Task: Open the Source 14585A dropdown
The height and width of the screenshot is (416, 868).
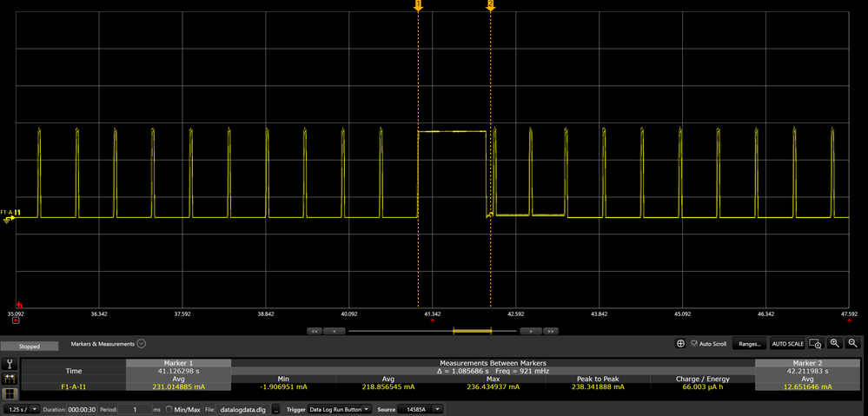Action: click(421, 409)
